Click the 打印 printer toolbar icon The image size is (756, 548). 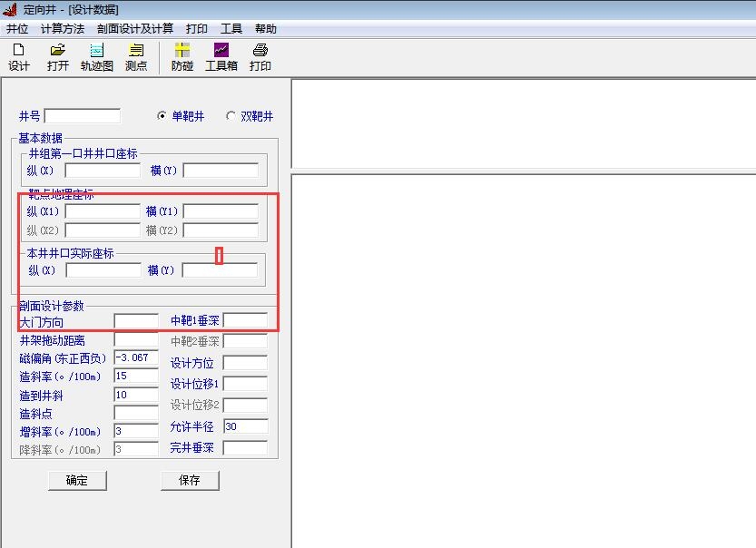260,56
